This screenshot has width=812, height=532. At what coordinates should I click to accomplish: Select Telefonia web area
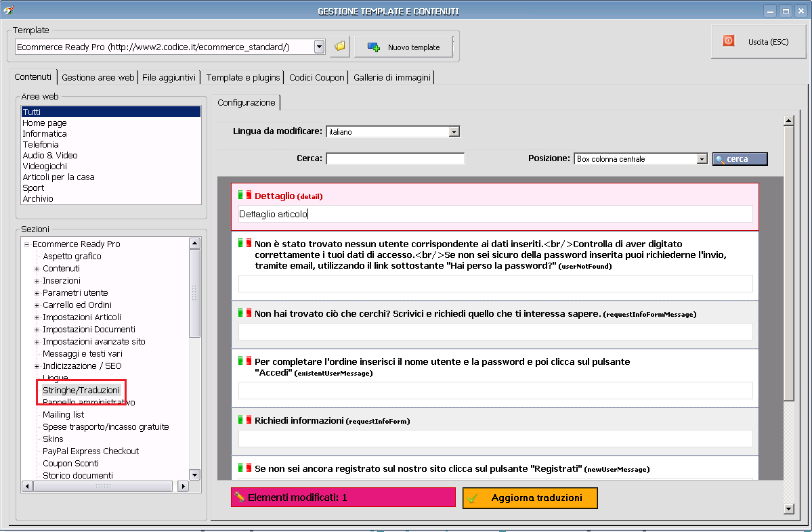coord(111,144)
